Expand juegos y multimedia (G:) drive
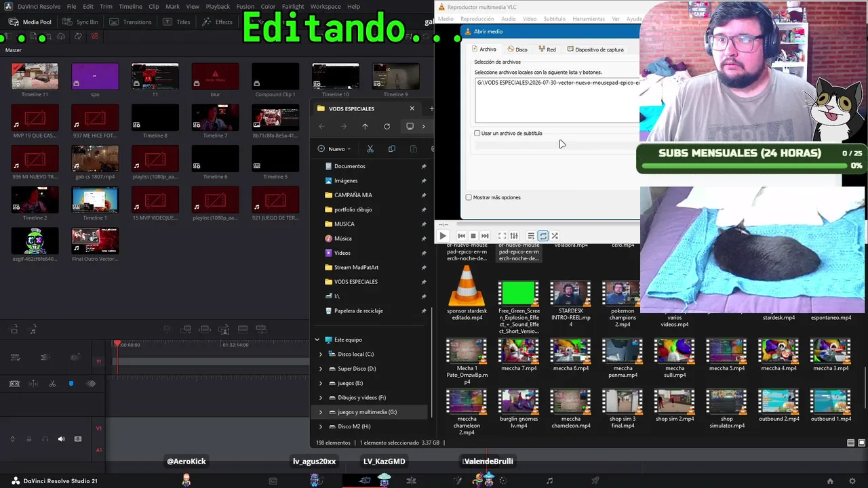The width and height of the screenshot is (868, 488). pos(321,412)
